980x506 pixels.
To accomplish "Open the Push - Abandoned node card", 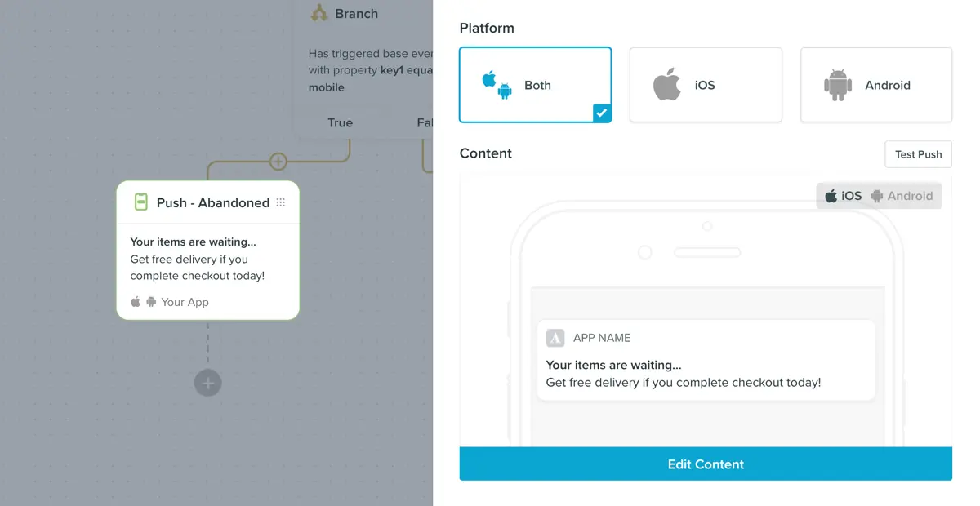I will click(x=208, y=249).
